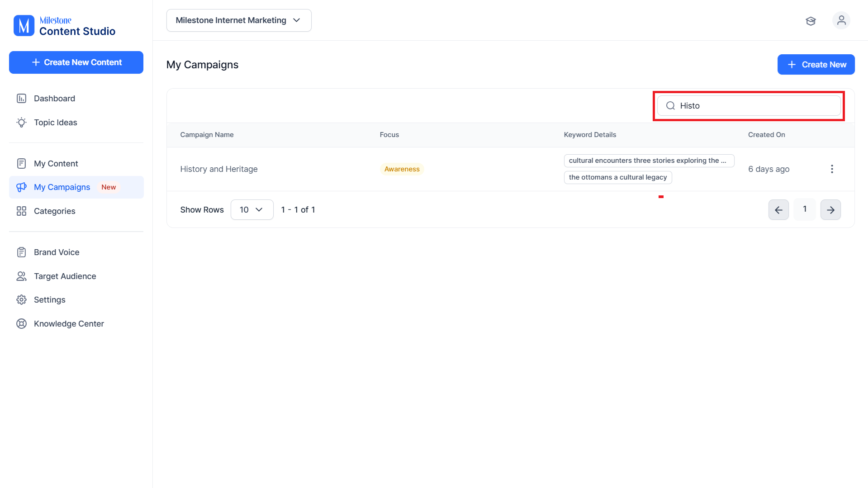Click the campaign search field containing Histo
This screenshot has width=868, height=488.
tap(749, 106)
